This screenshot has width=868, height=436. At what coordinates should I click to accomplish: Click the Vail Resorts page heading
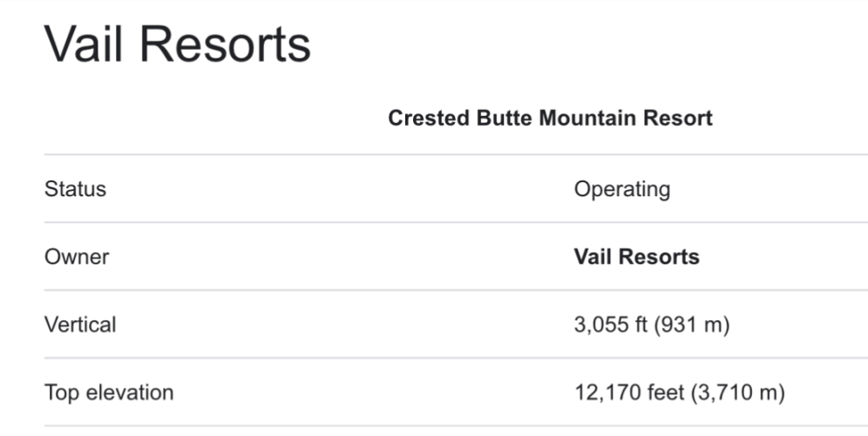(x=177, y=44)
